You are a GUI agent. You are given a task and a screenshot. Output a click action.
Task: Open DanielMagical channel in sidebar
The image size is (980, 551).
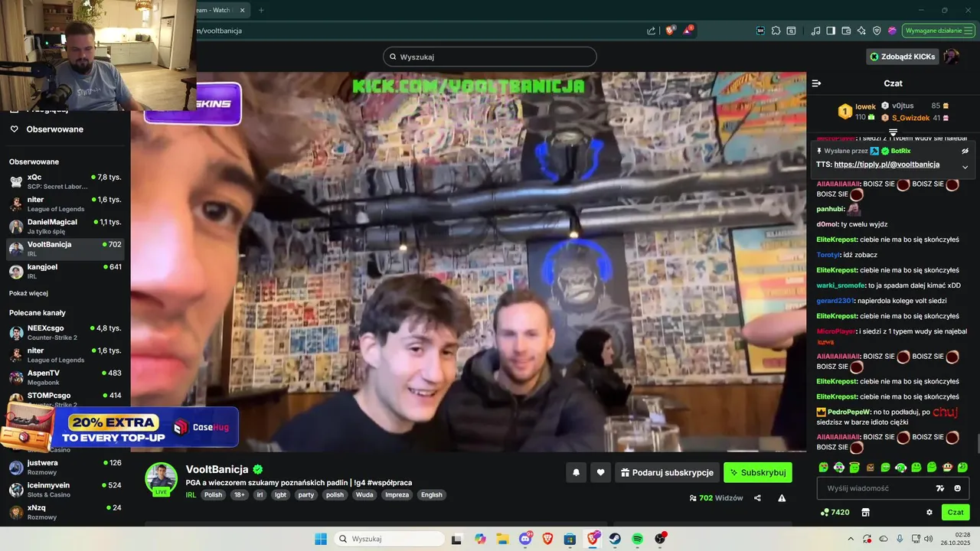[x=65, y=227]
